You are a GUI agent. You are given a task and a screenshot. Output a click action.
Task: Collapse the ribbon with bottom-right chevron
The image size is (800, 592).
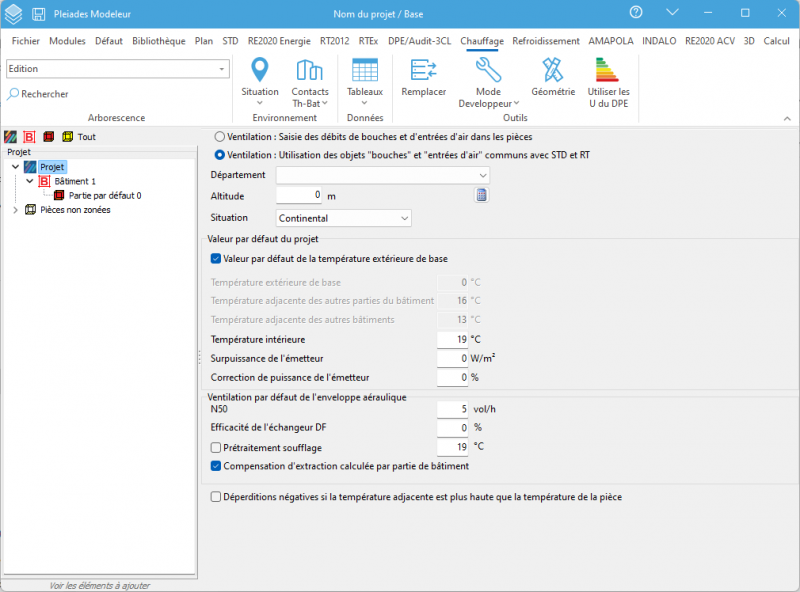point(787,118)
